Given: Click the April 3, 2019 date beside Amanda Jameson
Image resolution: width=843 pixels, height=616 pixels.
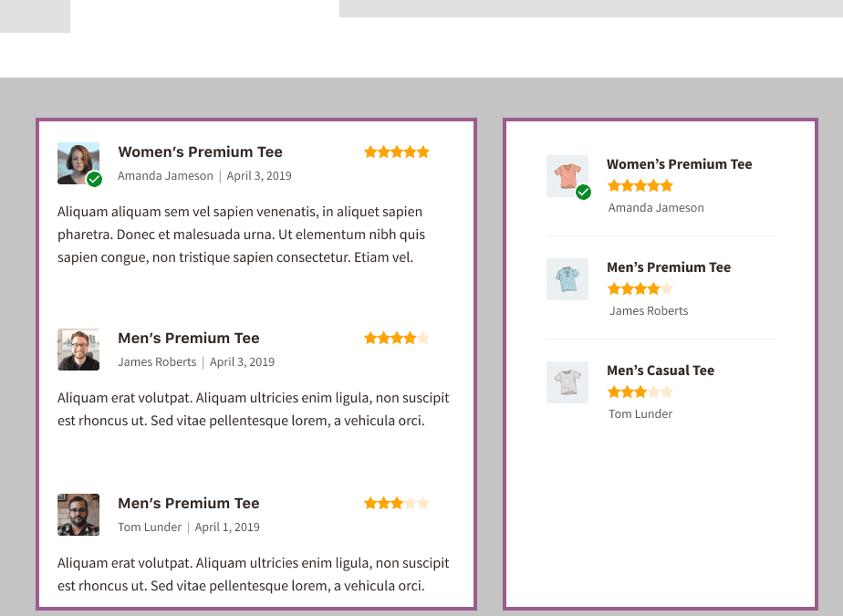Looking at the screenshot, I should pos(259,176).
